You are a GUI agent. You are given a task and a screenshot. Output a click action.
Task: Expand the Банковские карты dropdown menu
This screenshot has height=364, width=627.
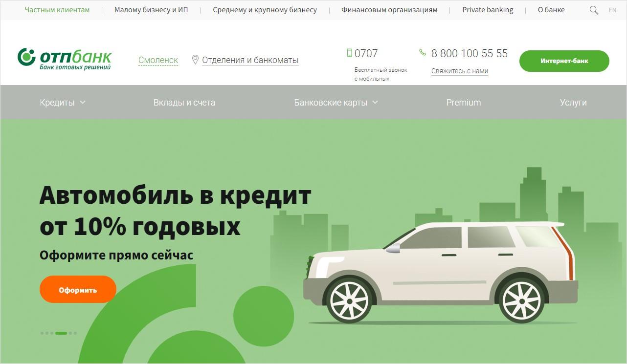click(336, 103)
